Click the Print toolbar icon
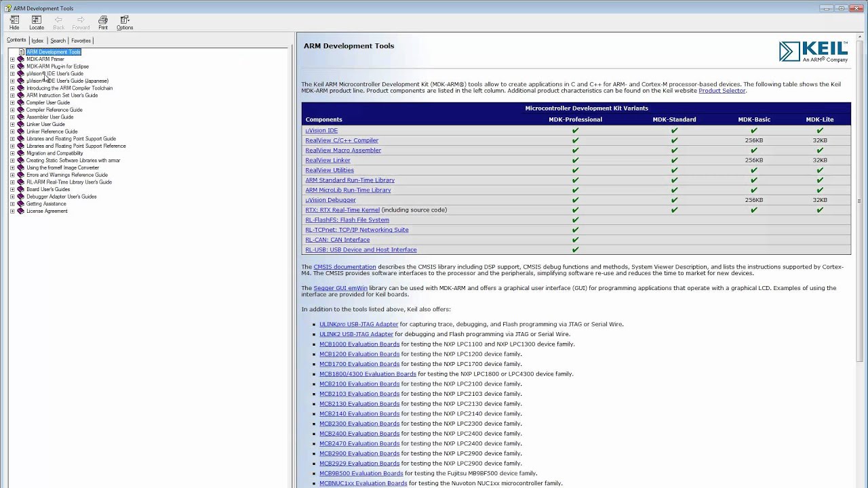Image resolution: width=868 pixels, height=488 pixels. pos(103,23)
